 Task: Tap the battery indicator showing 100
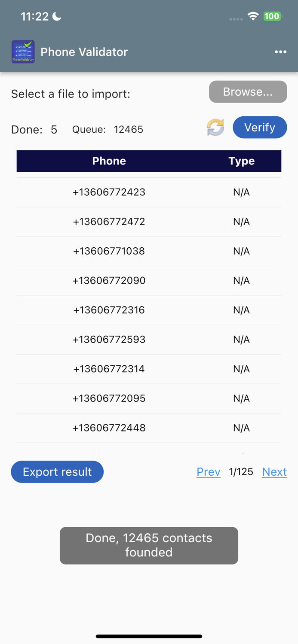271,16
